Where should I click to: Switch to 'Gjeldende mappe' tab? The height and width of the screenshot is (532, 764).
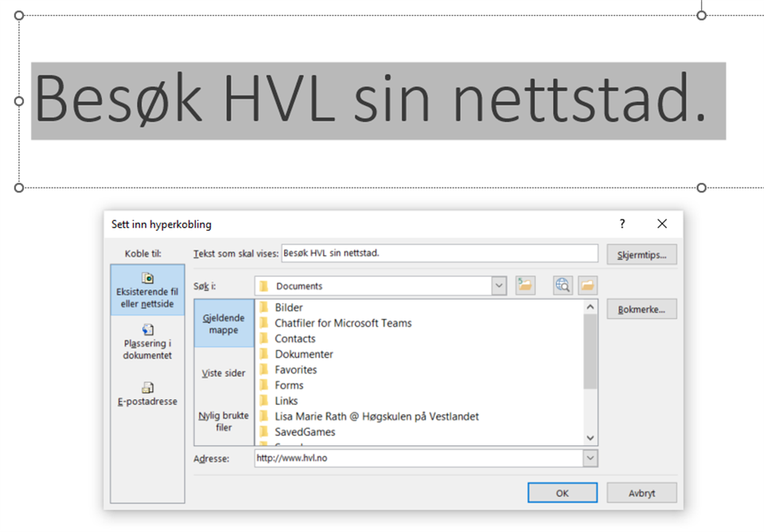pos(224,324)
